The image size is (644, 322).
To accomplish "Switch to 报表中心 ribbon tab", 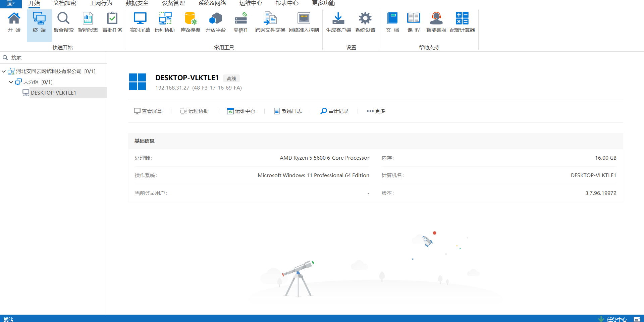I will pos(287,3).
